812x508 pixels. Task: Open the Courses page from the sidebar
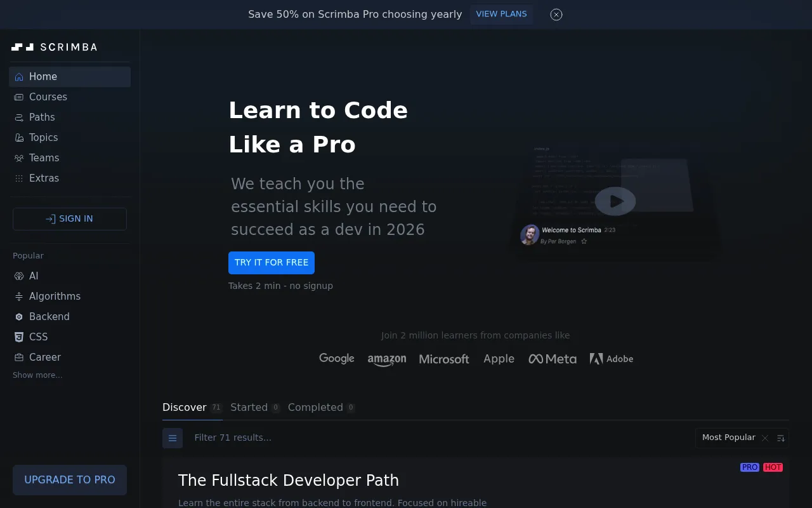pyautogui.click(x=70, y=97)
